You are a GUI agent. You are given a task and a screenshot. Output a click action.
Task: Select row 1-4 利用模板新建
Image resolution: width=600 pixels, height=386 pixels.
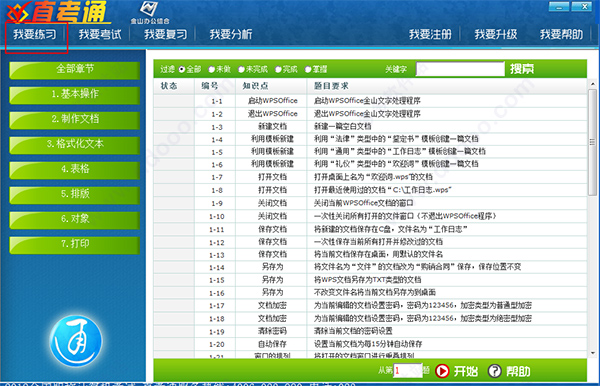tap(370, 139)
